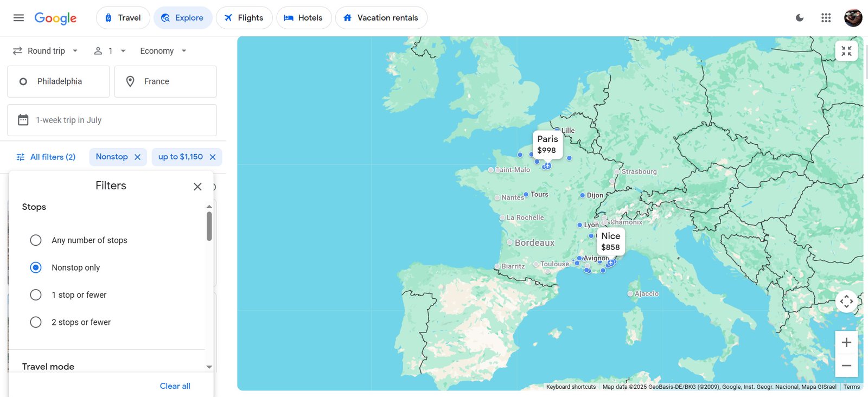Open Keyboard shortcuts link on map
The image size is (868, 397).
pos(571,387)
